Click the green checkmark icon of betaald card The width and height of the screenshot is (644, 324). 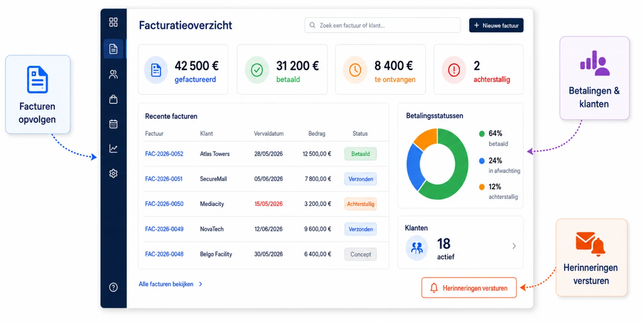tap(257, 70)
